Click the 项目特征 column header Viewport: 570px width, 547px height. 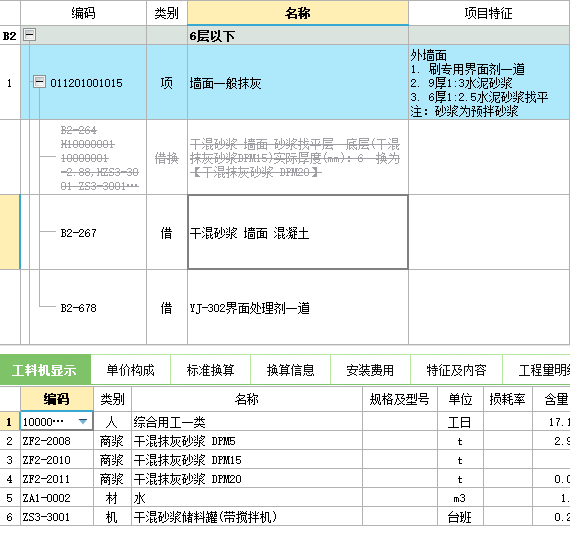pyautogui.click(x=489, y=13)
